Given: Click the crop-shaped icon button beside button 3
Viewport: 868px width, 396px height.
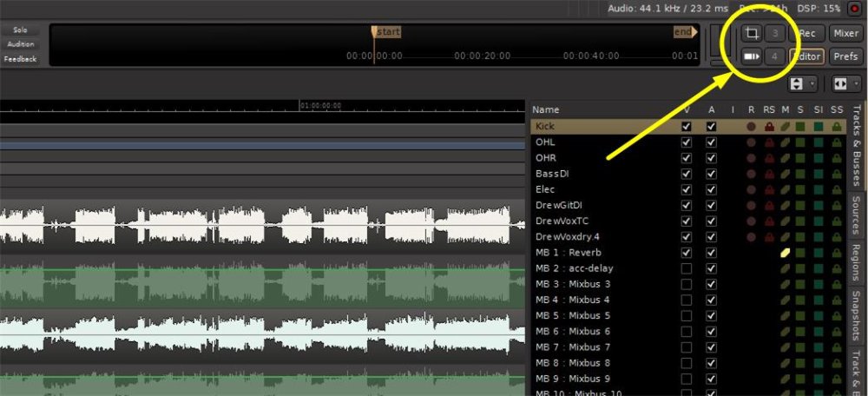Looking at the screenshot, I should coord(751,33).
